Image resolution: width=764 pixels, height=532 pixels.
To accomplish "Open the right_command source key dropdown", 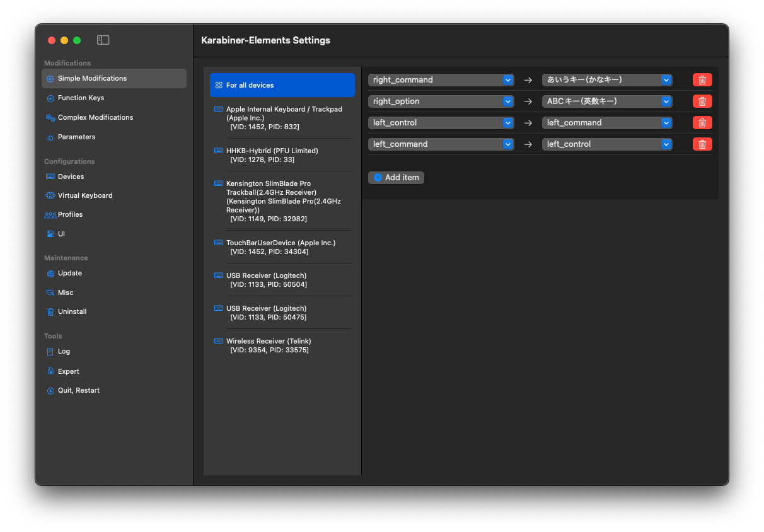I will [x=441, y=80].
